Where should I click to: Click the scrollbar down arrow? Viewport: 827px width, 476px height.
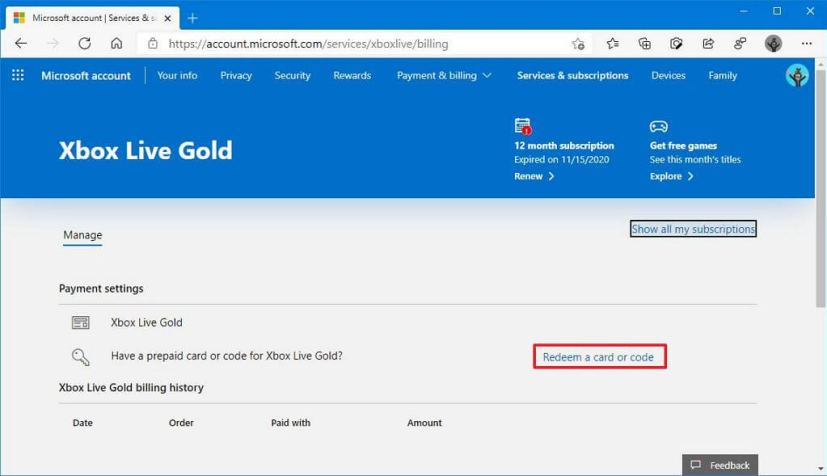tap(821, 469)
